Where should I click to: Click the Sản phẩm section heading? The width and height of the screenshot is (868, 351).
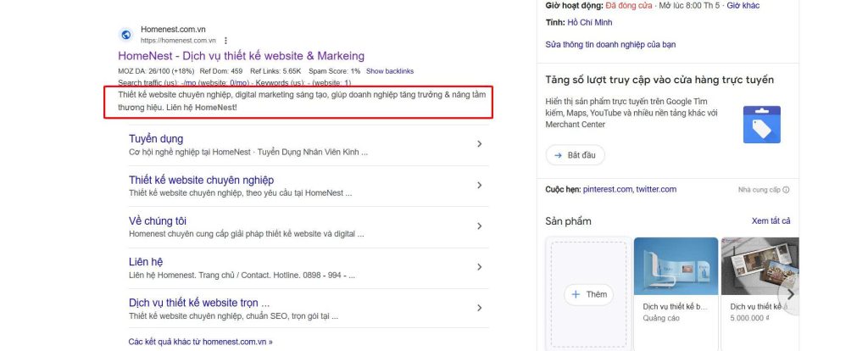pyautogui.click(x=569, y=221)
